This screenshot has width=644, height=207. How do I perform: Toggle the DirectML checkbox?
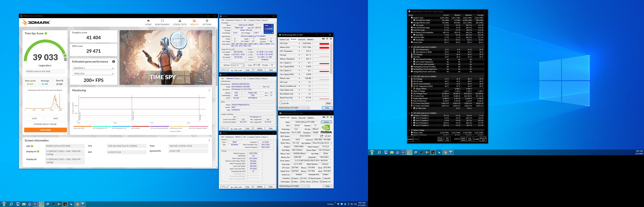click(x=323, y=178)
